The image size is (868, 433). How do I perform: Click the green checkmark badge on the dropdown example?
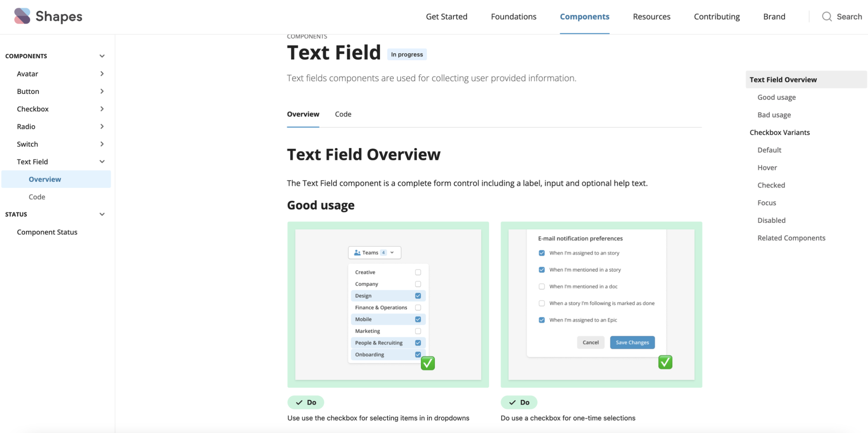pyautogui.click(x=427, y=363)
